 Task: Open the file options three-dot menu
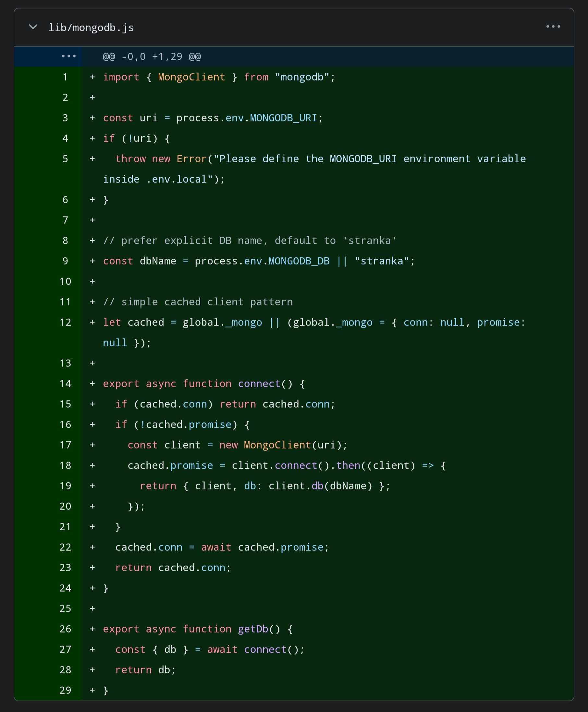click(x=553, y=26)
